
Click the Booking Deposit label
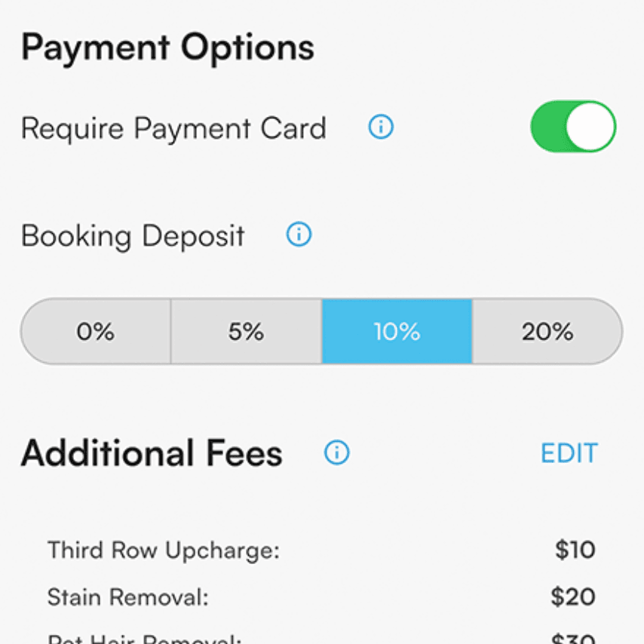click(x=133, y=236)
